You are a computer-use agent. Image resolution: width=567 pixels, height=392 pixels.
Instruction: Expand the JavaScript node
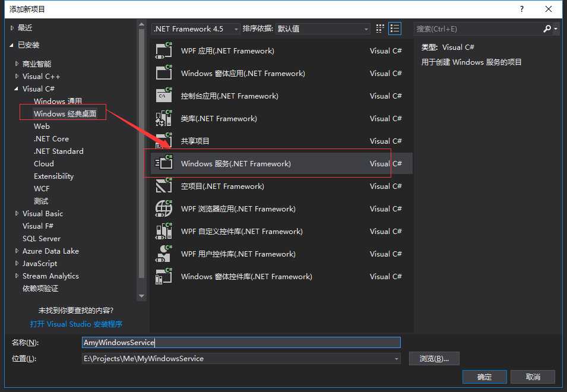[17, 263]
